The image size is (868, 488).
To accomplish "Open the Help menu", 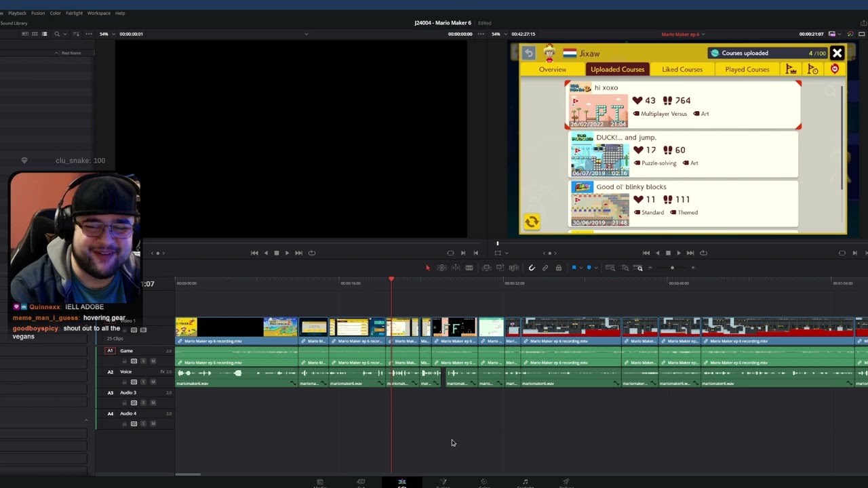I will pyautogui.click(x=120, y=13).
